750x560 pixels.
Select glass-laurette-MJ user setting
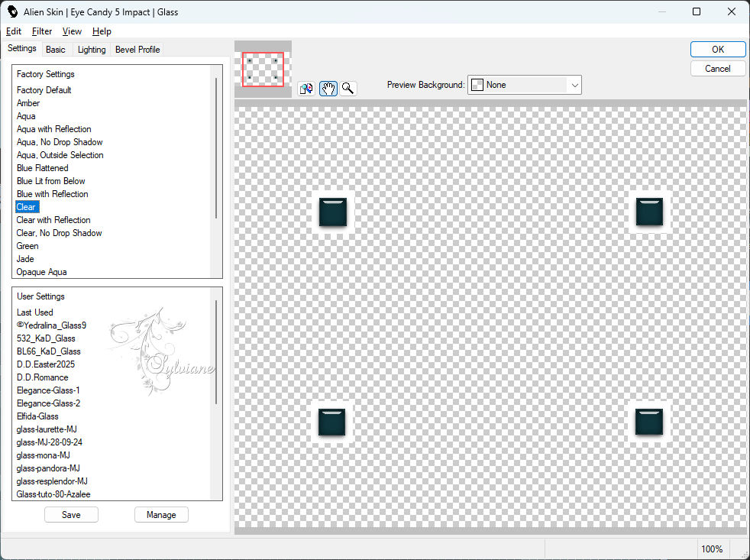coord(47,429)
